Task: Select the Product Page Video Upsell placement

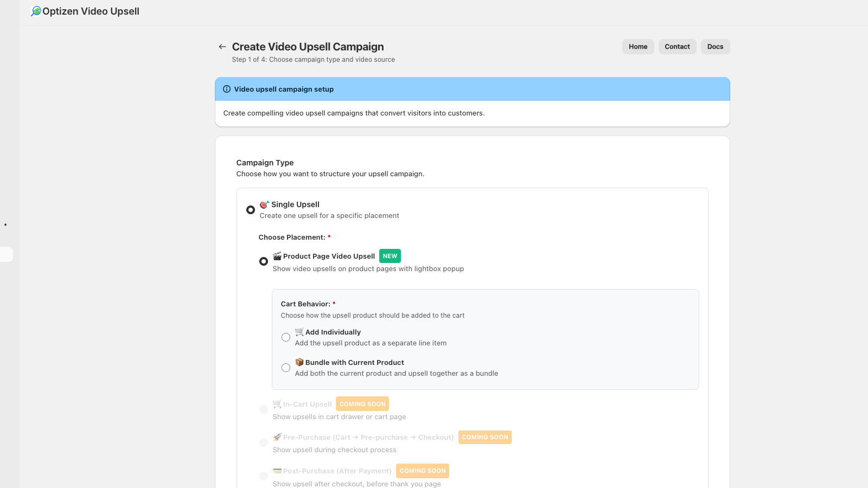Action: pos(264,261)
